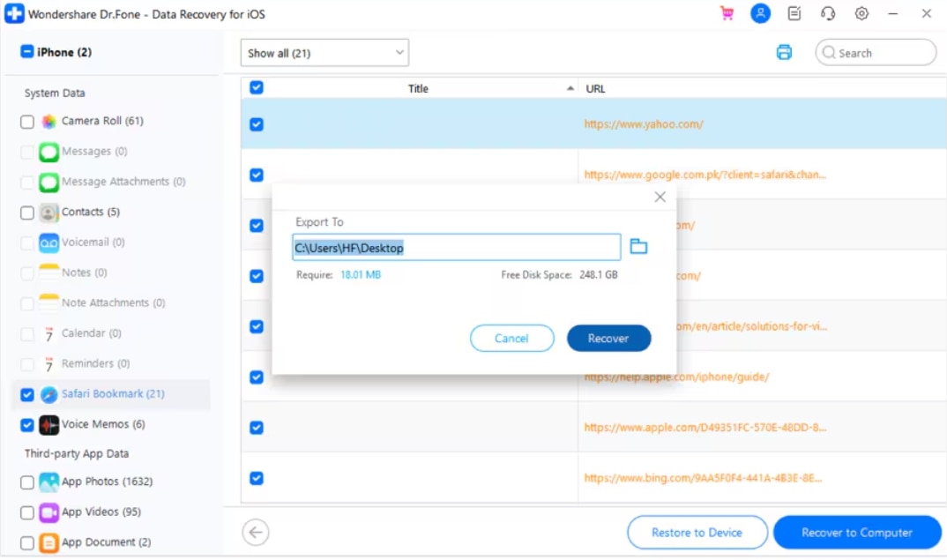The height and width of the screenshot is (560, 947).
Task: Toggle the select-all checkbox in table header
Action: click(x=257, y=88)
